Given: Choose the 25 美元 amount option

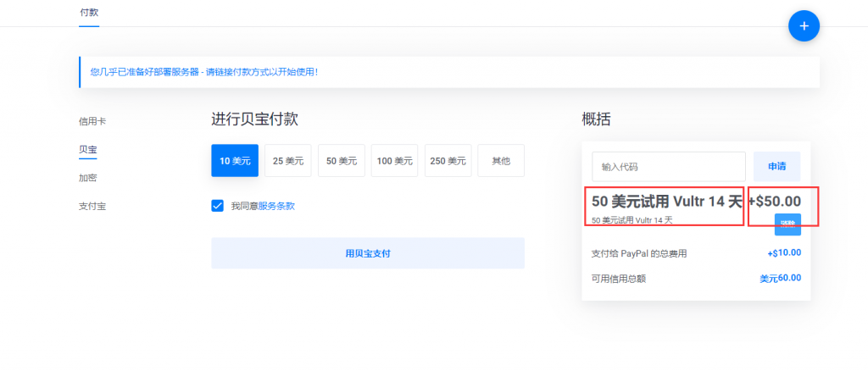Looking at the screenshot, I should tap(288, 161).
